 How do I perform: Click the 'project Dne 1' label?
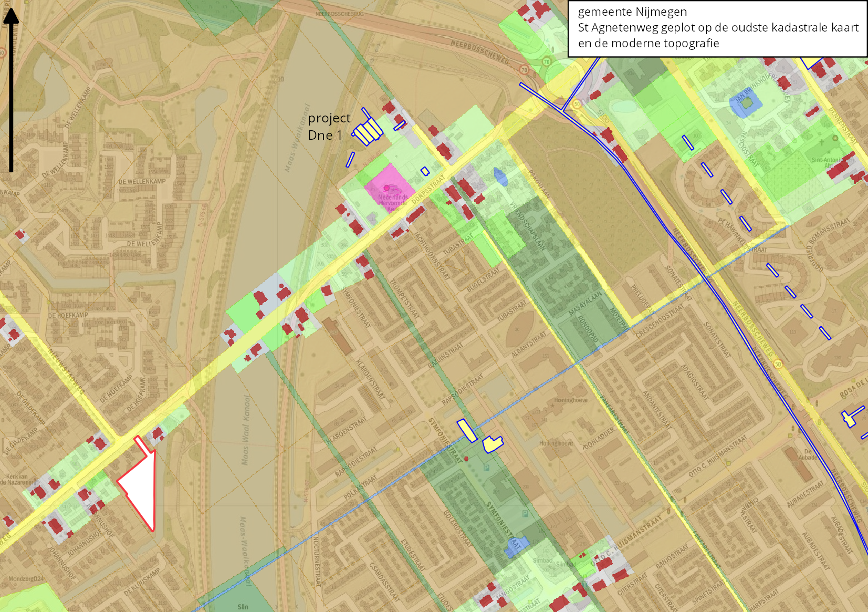coord(329,126)
